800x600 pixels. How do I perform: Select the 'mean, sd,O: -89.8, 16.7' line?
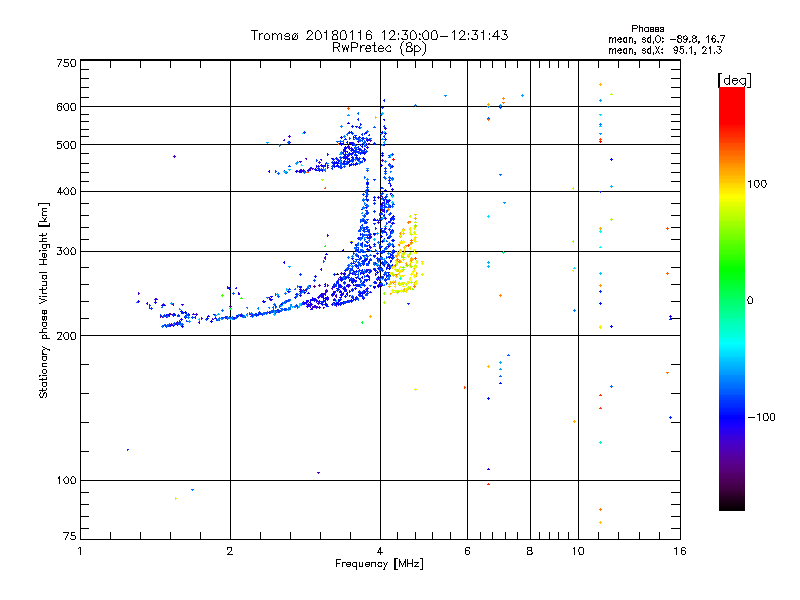click(666, 39)
